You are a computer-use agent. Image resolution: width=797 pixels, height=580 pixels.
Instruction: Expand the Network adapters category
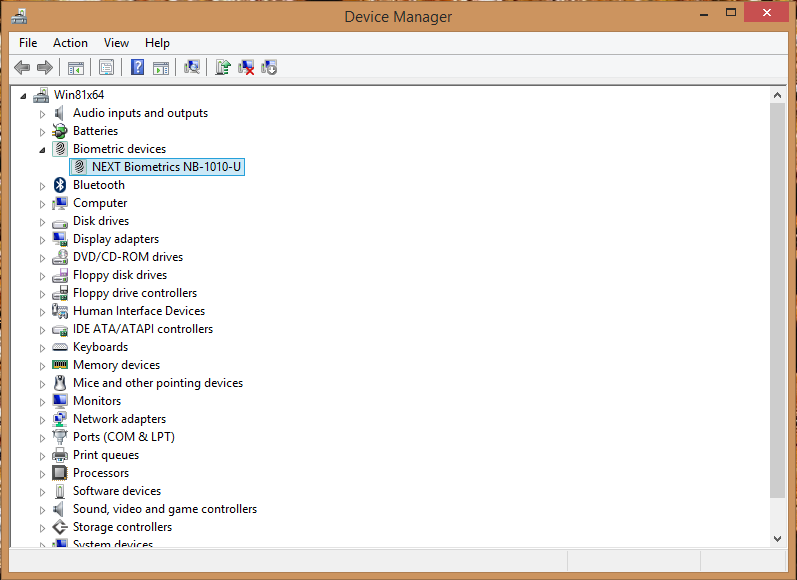pos(43,420)
